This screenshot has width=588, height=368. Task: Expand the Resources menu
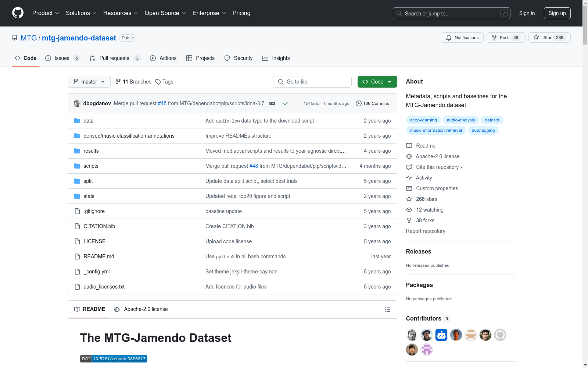121,13
